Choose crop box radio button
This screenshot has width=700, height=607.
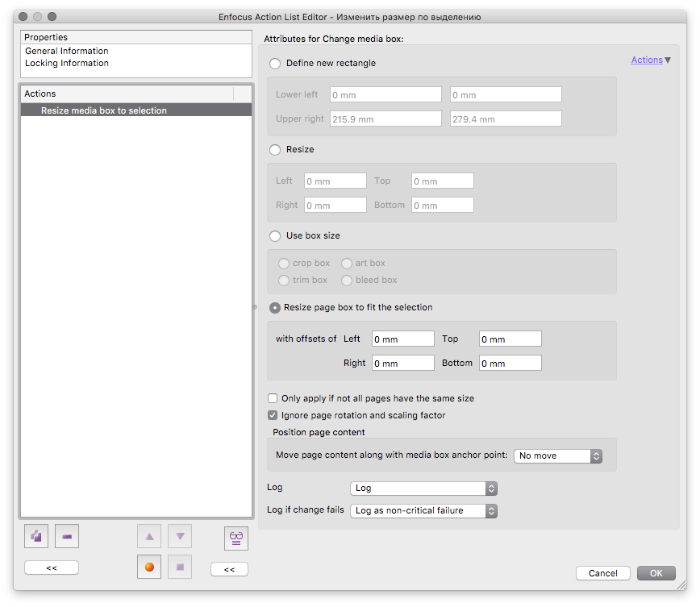[284, 264]
